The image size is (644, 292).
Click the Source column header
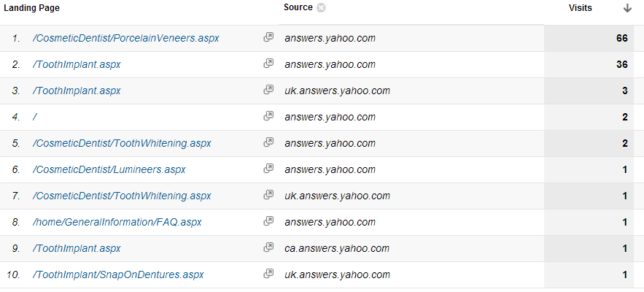pyautogui.click(x=298, y=7)
